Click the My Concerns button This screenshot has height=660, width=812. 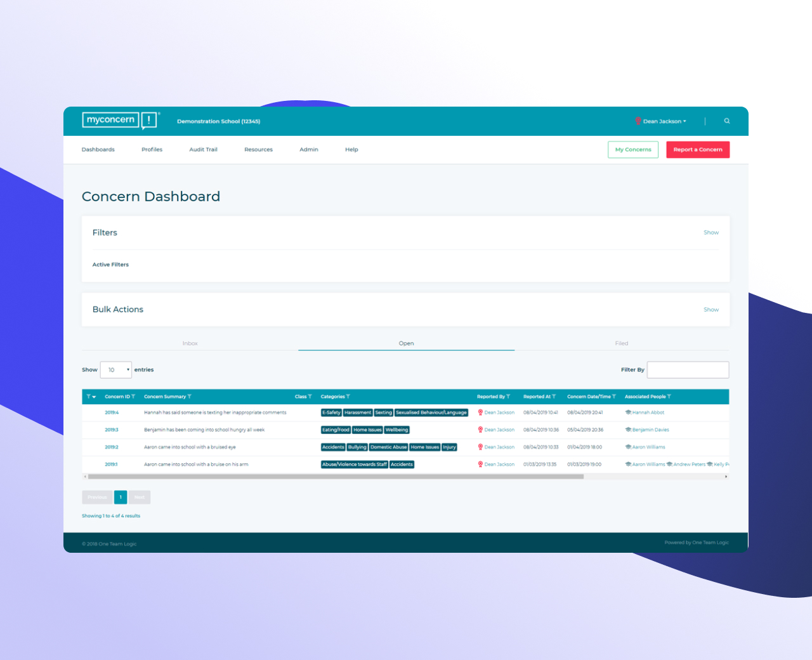pos(632,150)
